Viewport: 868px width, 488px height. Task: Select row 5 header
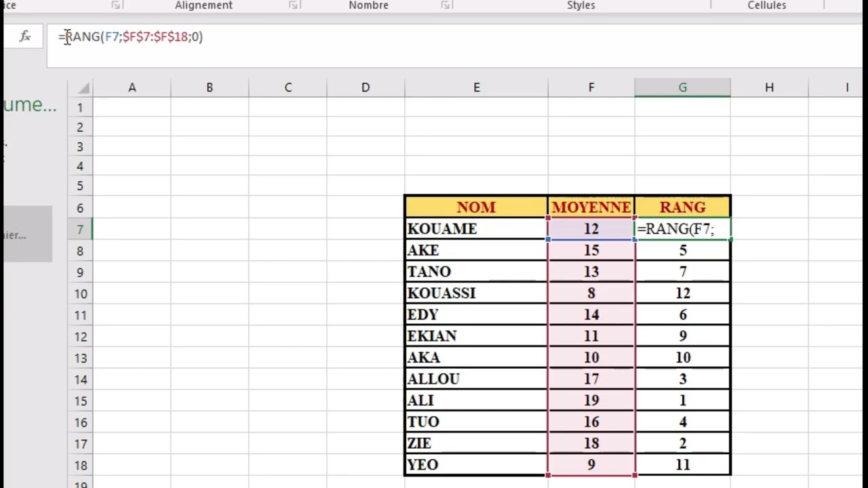80,186
